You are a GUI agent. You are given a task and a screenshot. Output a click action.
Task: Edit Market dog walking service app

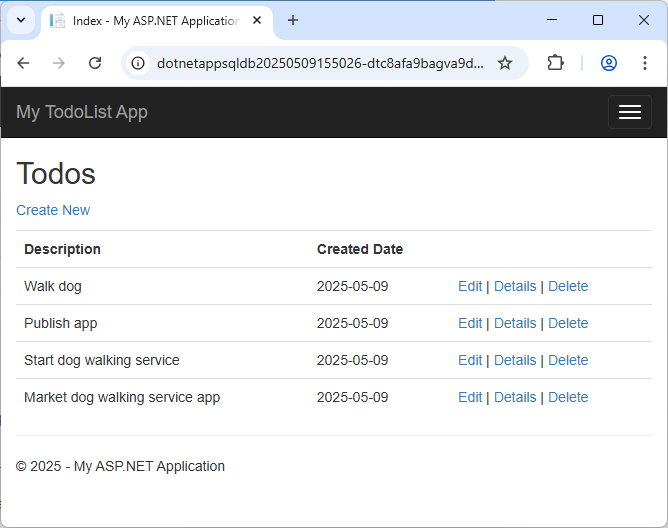470,397
